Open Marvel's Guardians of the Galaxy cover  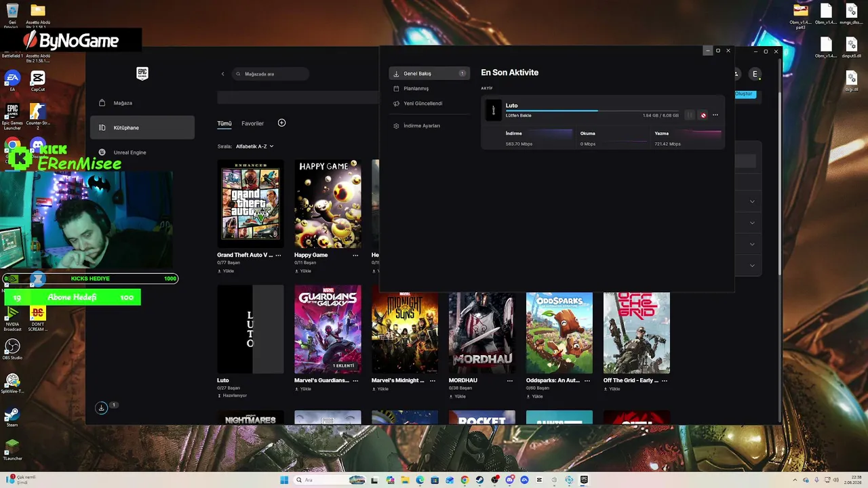[x=328, y=329]
